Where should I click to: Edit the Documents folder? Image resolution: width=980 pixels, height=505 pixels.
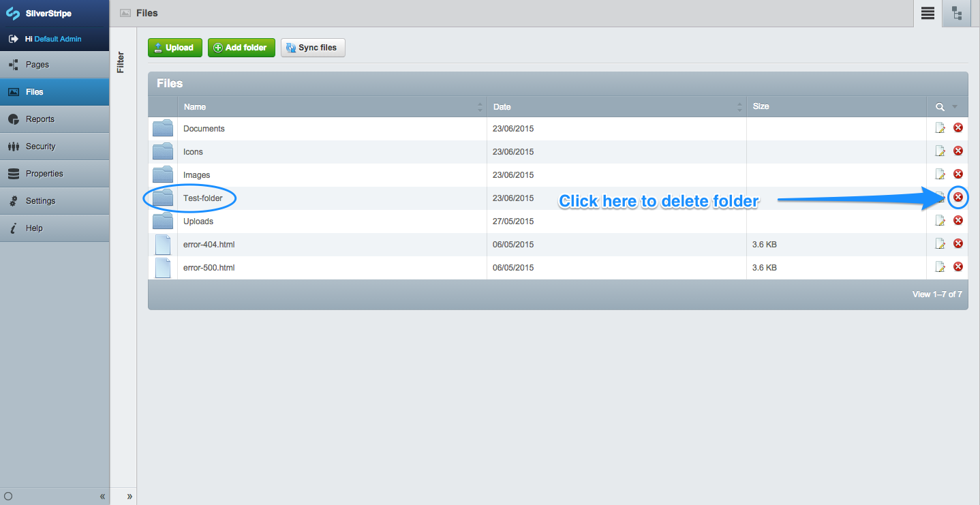click(940, 128)
